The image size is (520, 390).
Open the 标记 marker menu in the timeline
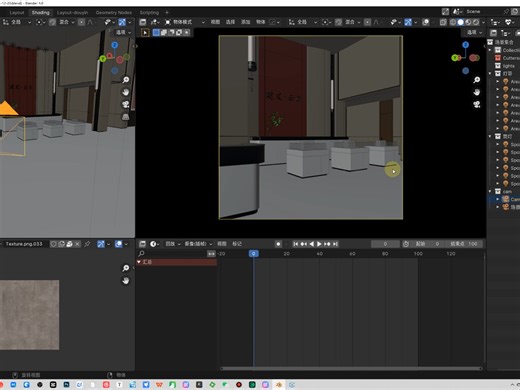(237, 244)
